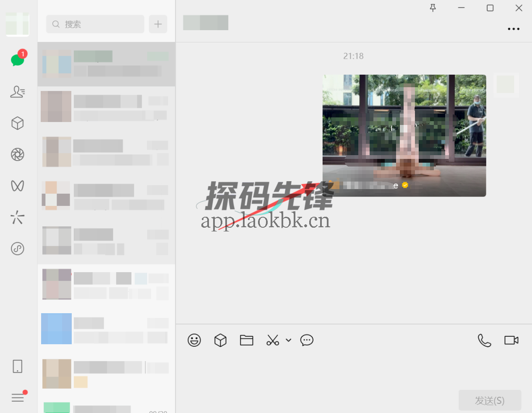Screen dimensions: 532x413
Task: Click the mobile phone icon in the sidebar
Action: point(17,366)
